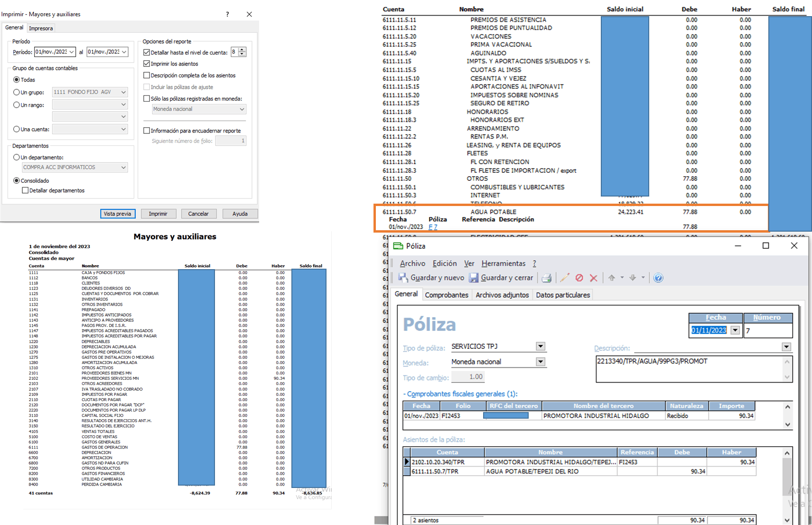Click the printer icon in Póliza toolbar
Screen dimensions: 812x525
point(546,278)
